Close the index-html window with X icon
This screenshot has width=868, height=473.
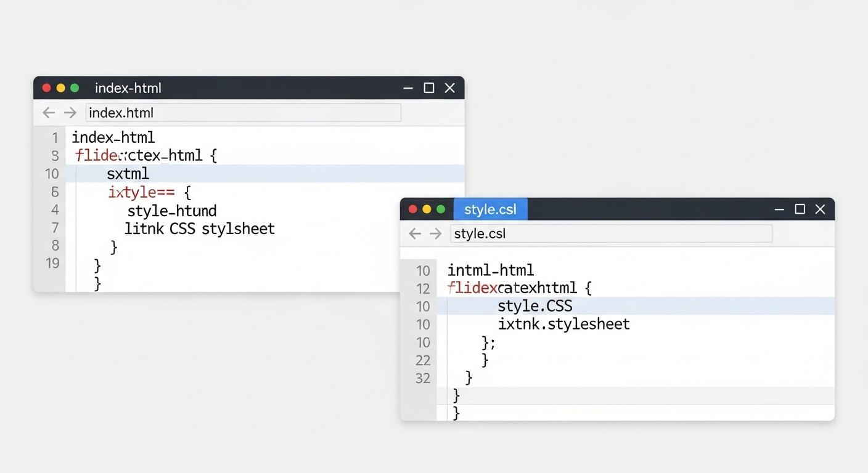pos(450,88)
